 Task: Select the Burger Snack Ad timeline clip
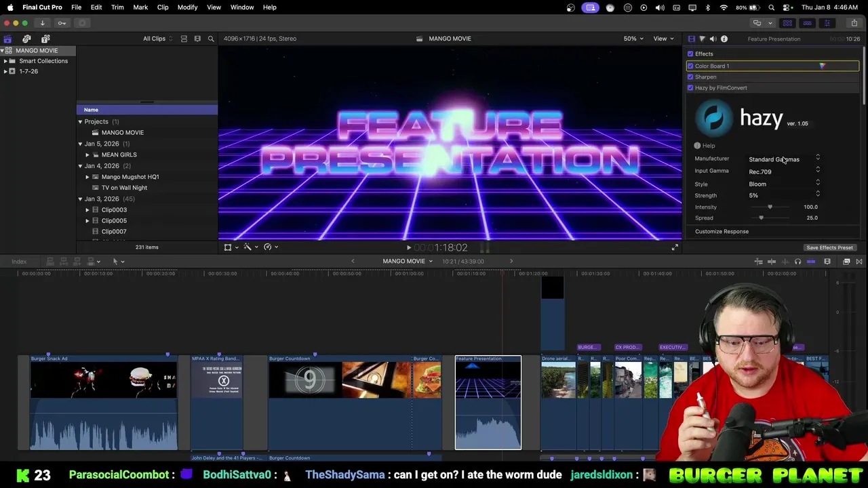click(x=104, y=403)
